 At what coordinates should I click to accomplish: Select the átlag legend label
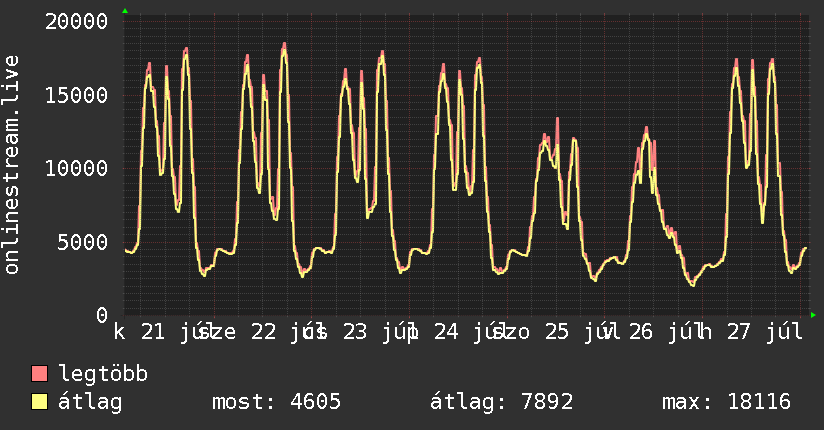(90, 402)
